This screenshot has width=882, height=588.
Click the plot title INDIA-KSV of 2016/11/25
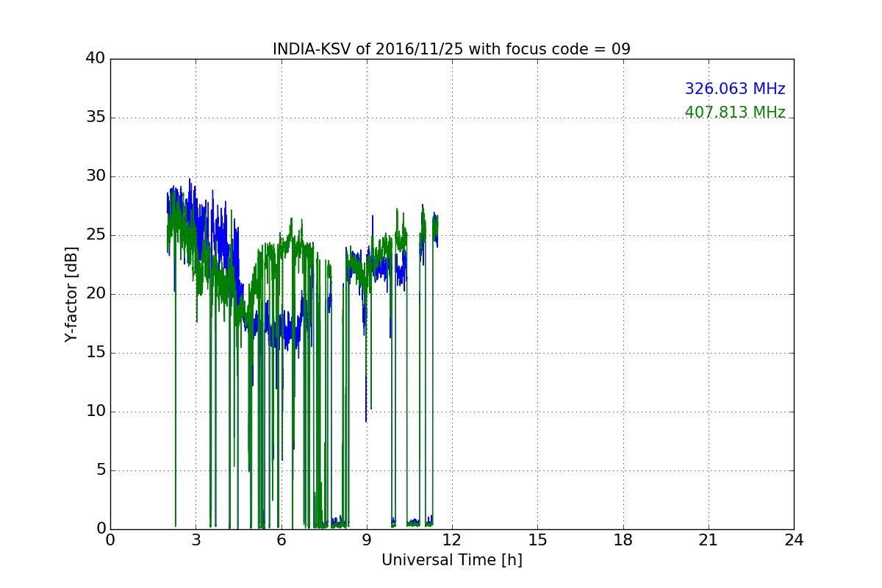[451, 49]
